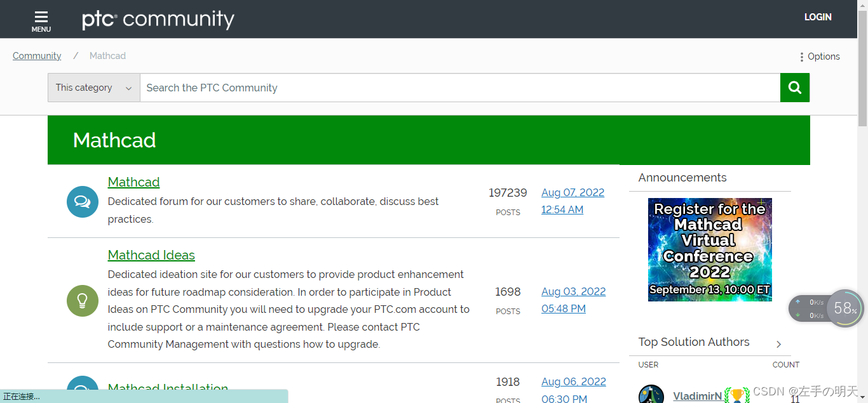Open the 05:48 PM post time link
The image size is (868, 403).
[x=564, y=308]
